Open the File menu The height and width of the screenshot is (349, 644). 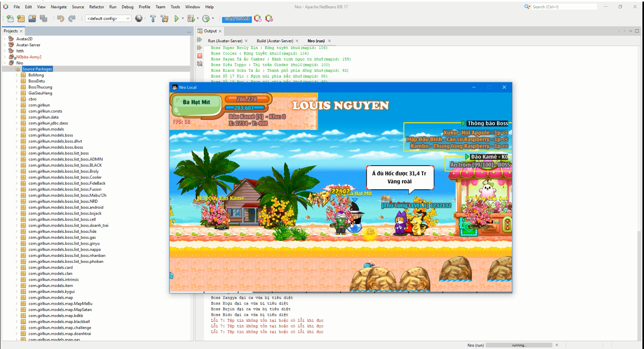pyautogui.click(x=17, y=7)
